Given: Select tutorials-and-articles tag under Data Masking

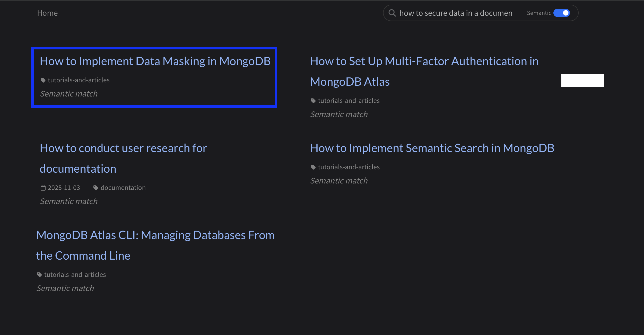Looking at the screenshot, I should point(79,80).
